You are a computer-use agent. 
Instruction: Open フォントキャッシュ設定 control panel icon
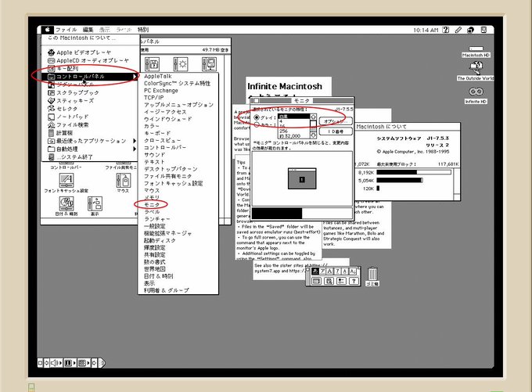coord(66,183)
